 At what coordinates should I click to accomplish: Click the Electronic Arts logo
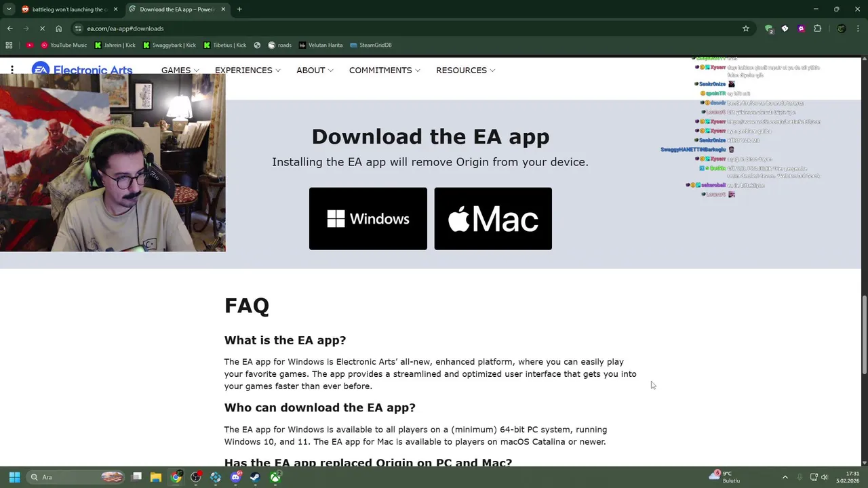[82, 70]
